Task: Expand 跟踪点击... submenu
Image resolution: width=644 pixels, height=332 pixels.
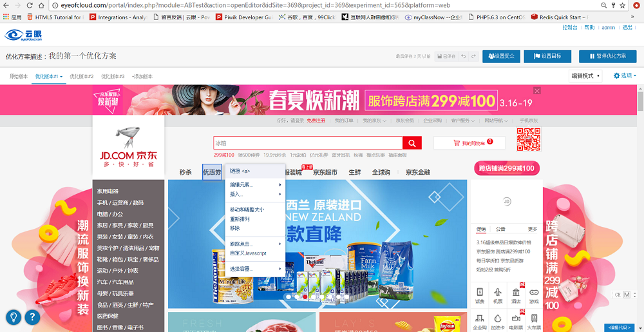Action: click(254, 244)
